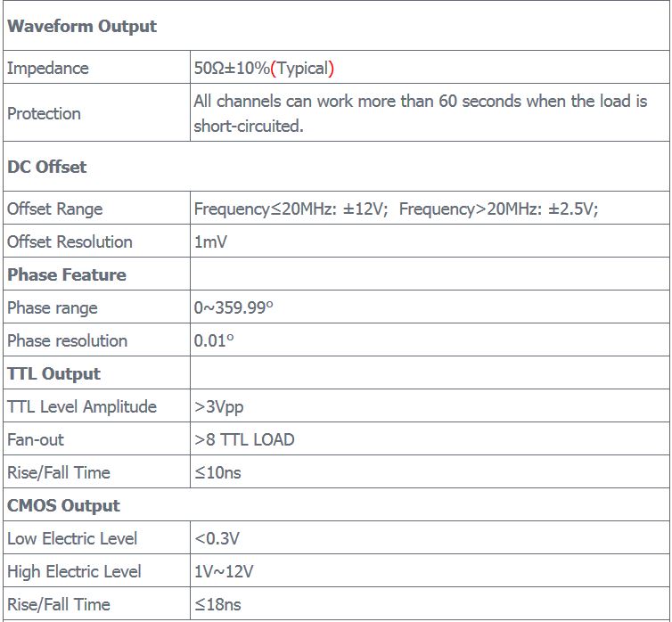The width and height of the screenshot is (672, 622).
Task: Click the TTL Output section header
Action: (53, 373)
